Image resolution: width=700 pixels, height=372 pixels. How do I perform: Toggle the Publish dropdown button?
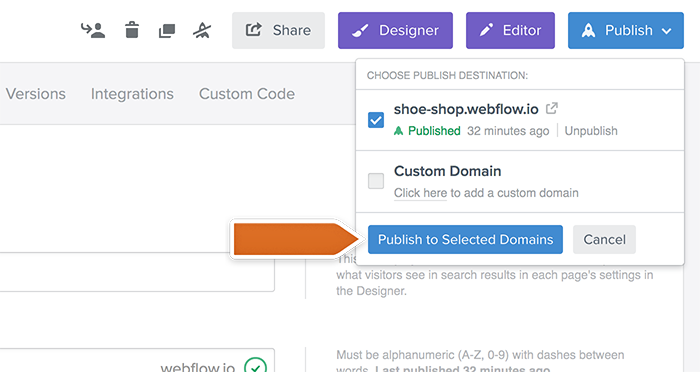tap(625, 30)
